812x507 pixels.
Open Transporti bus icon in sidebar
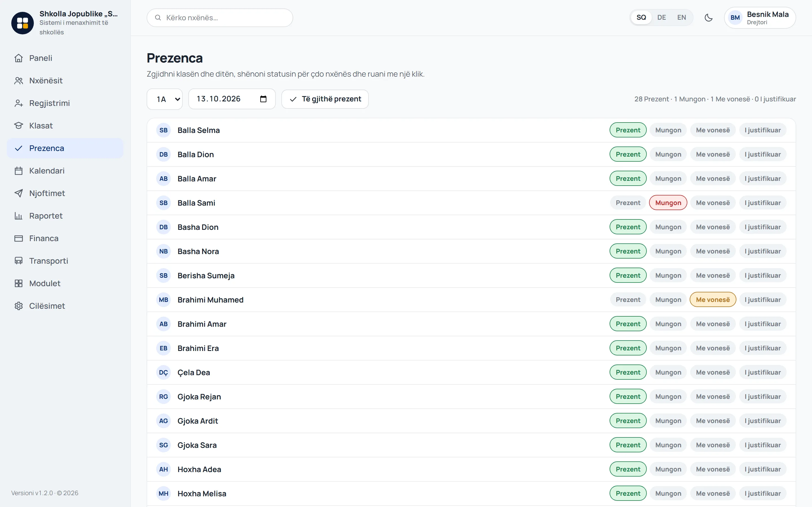[x=19, y=261]
